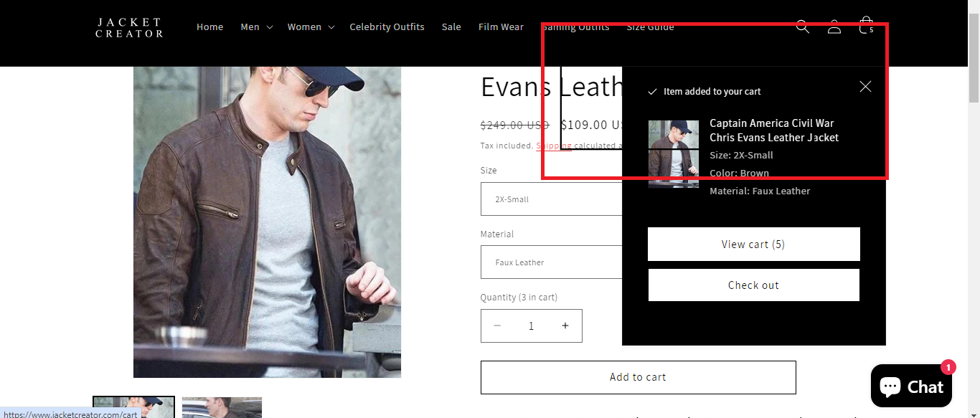Open the shopping bag cart icon
980x418 pixels.
pyautogui.click(x=866, y=26)
